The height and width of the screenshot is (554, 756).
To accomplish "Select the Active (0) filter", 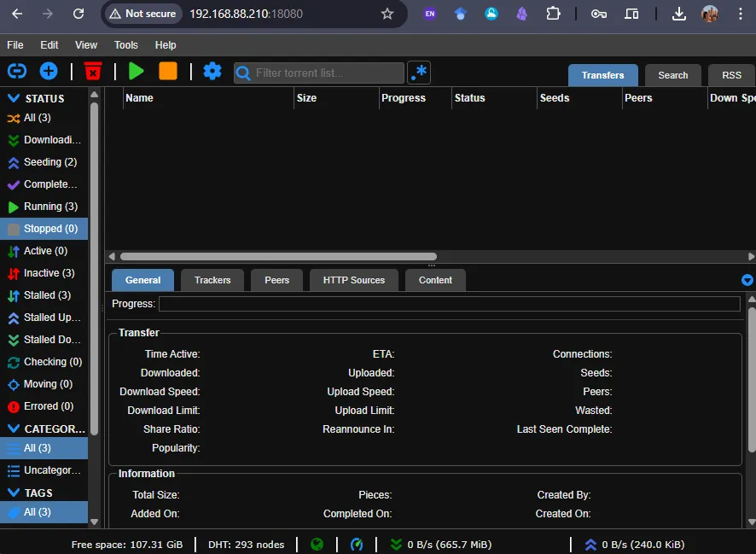I will pyautogui.click(x=44, y=251).
